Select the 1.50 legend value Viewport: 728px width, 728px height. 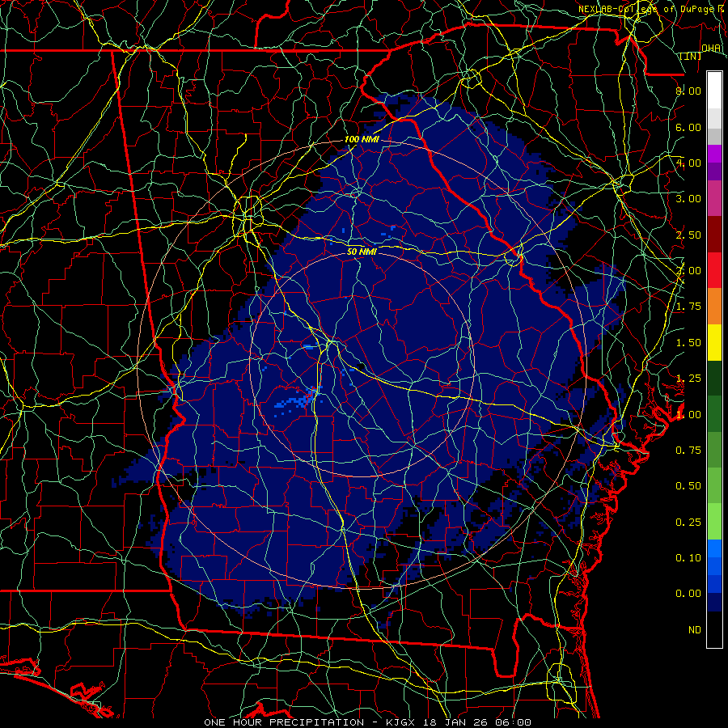click(x=688, y=343)
